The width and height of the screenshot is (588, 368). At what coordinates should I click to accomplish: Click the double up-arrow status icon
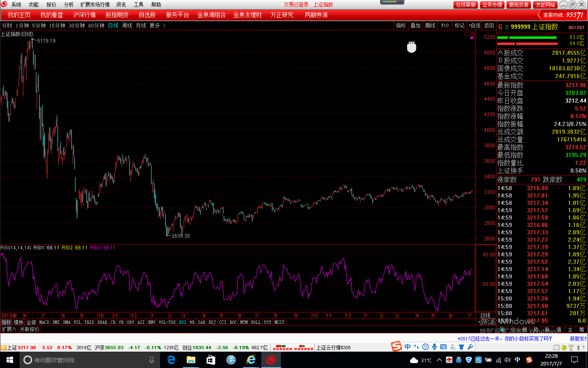coord(578,348)
